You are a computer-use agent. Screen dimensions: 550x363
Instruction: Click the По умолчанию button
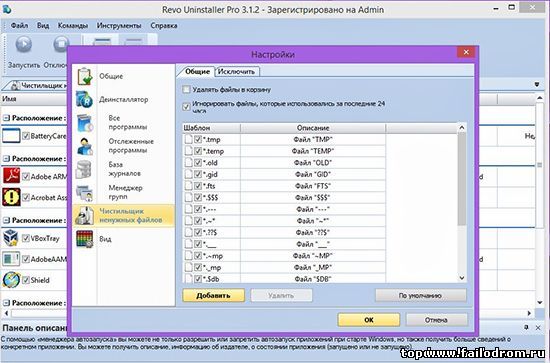pyautogui.click(x=421, y=295)
